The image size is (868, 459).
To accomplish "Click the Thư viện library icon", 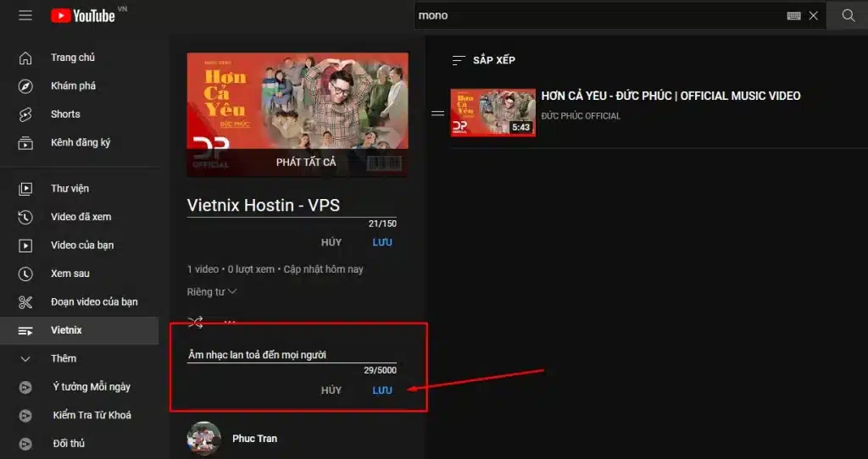I will point(25,189).
